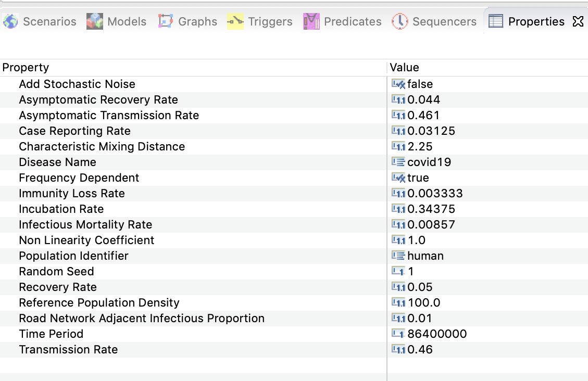Toggle Frequency Dependent true value
588x381 pixels.
[418, 177]
